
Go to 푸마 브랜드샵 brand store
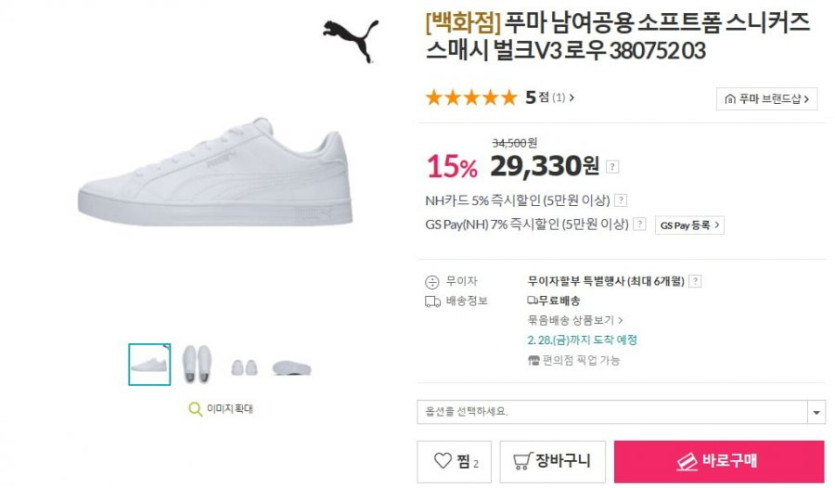point(768,99)
